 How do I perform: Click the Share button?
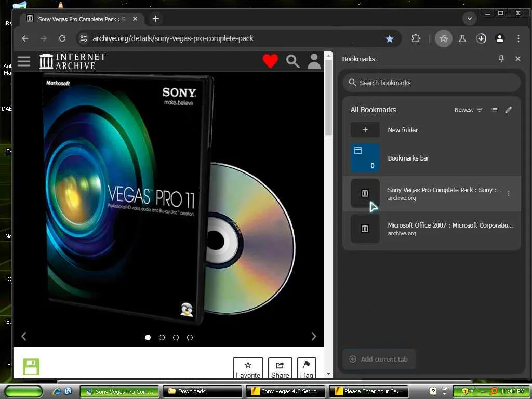pos(280,368)
